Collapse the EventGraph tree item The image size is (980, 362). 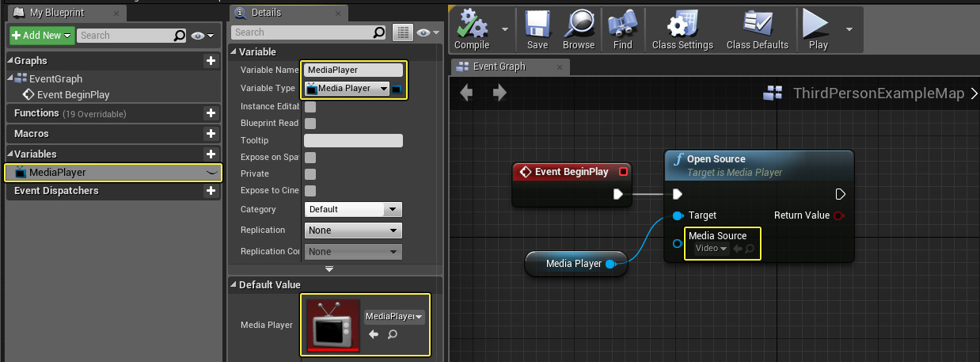(10, 78)
